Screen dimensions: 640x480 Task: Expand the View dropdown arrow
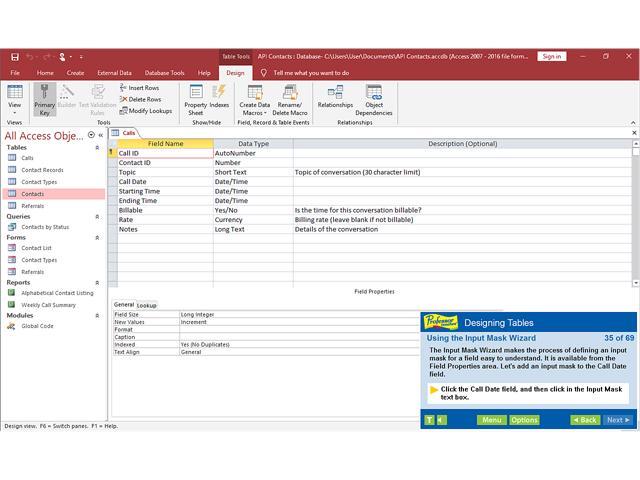pos(14,113)
